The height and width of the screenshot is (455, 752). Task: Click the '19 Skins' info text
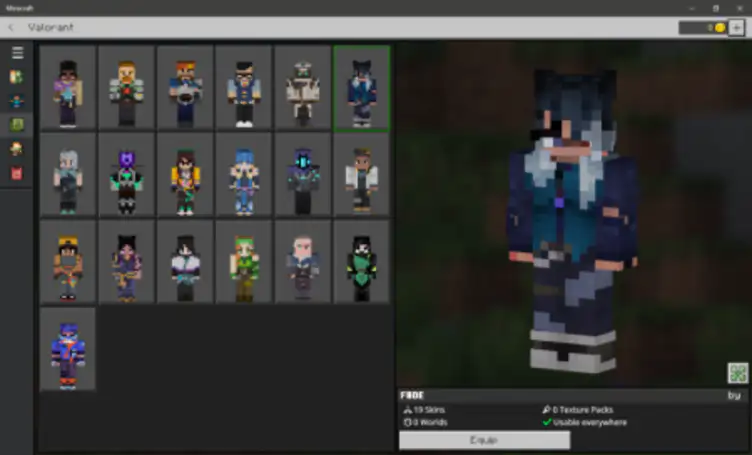pyautogui.click(x=429, y=410)
